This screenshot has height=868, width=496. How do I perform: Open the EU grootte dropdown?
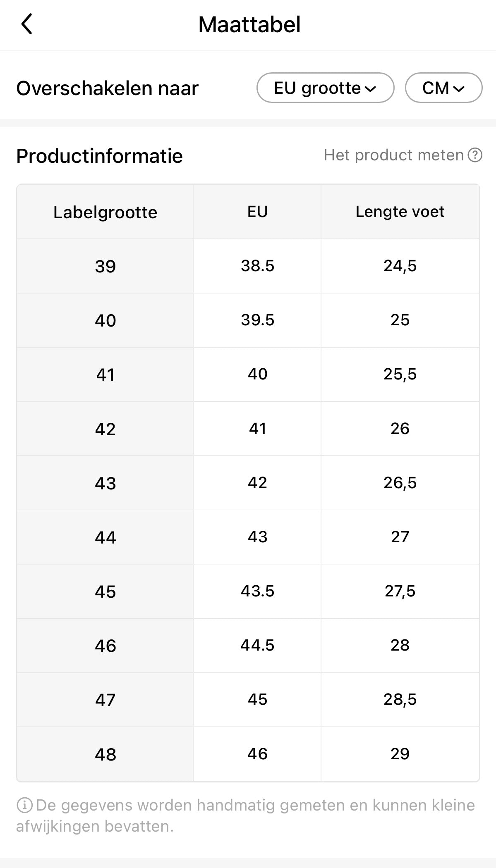tap(325, 88)
